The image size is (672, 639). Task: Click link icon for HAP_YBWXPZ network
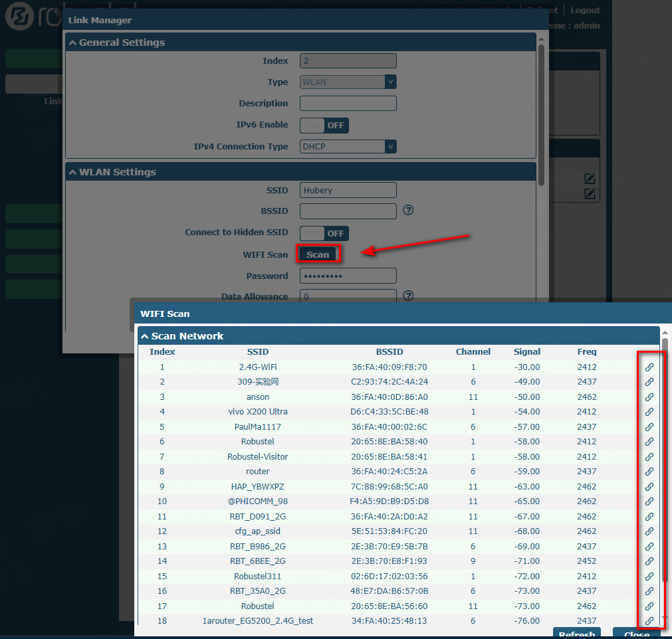pos(649,487)
